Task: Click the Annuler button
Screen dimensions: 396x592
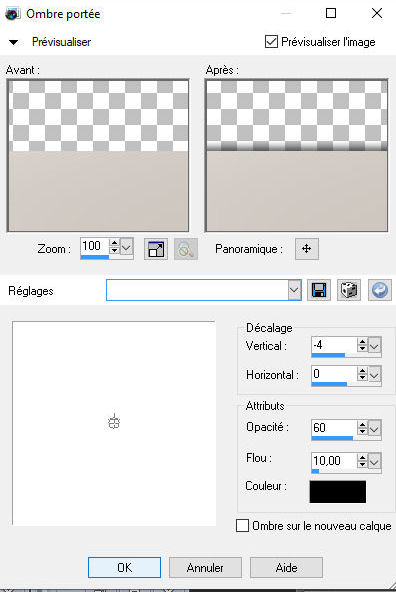Action: [x=205, y=567]
